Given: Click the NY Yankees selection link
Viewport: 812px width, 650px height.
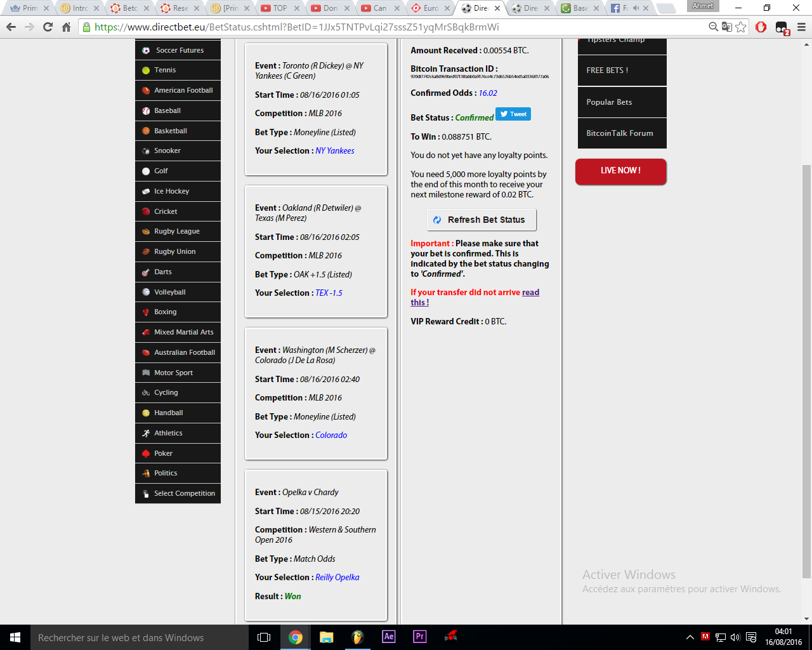Looking at the screenshot, I should (335, 151).
